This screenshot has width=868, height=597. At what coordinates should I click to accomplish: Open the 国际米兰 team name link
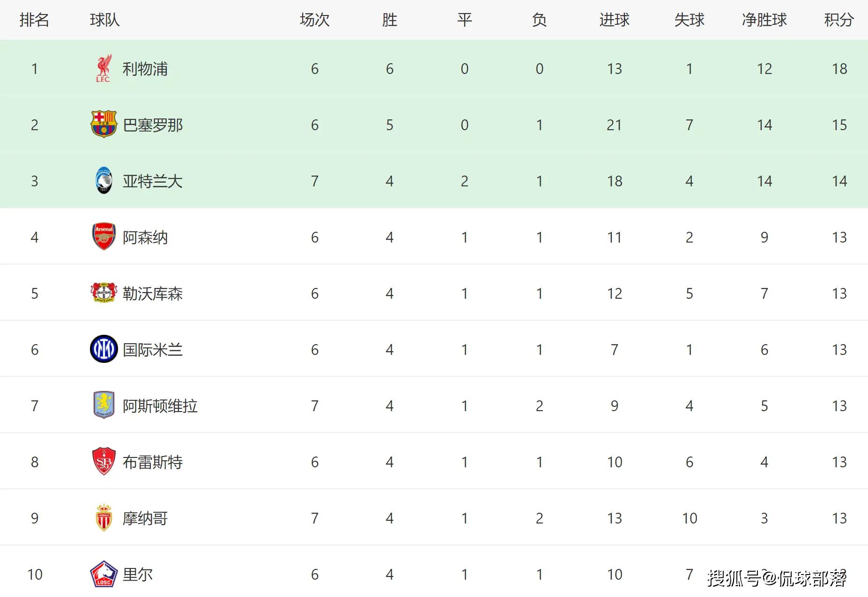tap(153, 350)
